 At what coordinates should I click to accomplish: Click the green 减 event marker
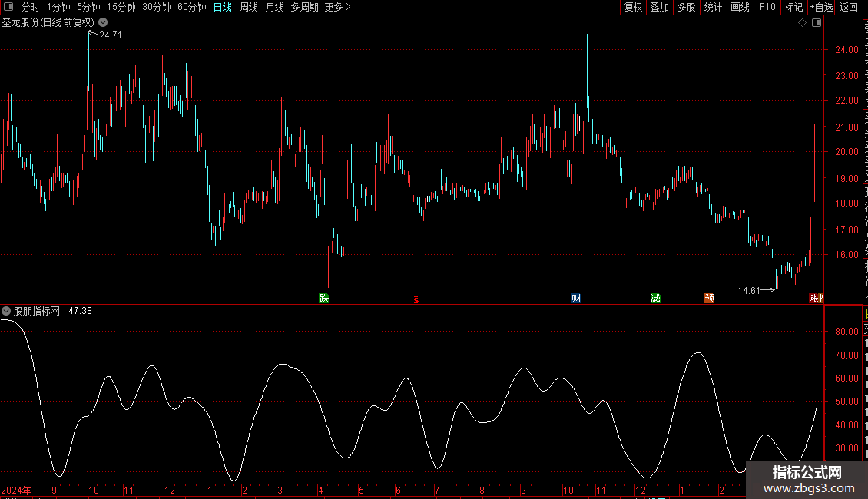click(655, 298)
